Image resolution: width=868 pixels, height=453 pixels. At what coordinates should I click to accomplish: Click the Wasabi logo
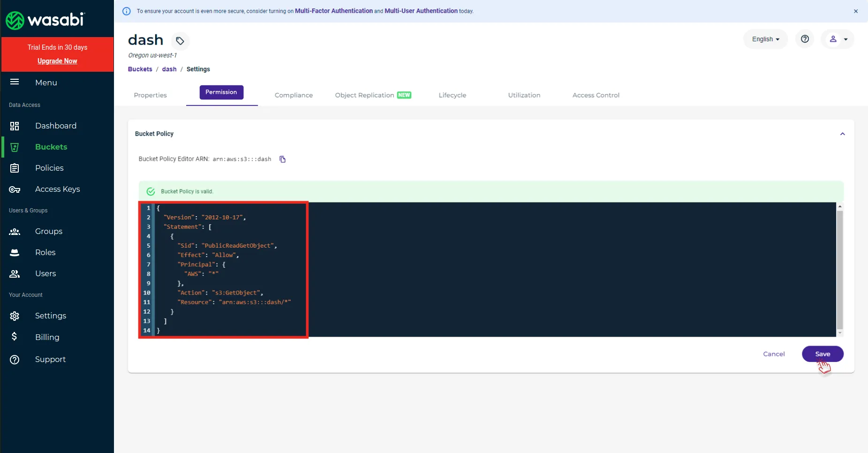[x=45, y=20]
